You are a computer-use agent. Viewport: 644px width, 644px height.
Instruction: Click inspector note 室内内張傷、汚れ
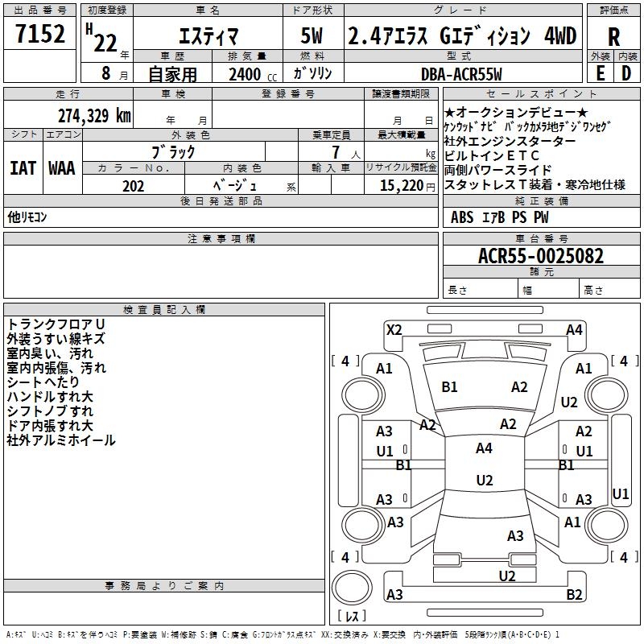pyautogui.click(x=56, y=368)
